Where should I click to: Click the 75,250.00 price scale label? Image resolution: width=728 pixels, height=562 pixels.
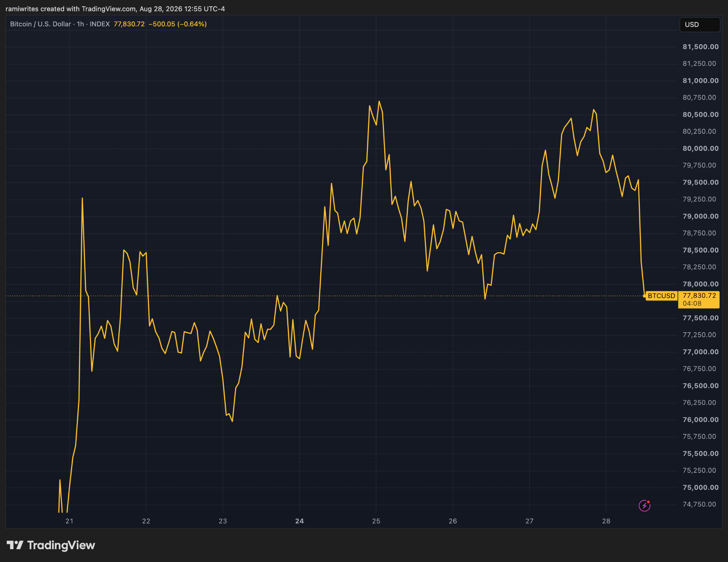coord(699,470)
